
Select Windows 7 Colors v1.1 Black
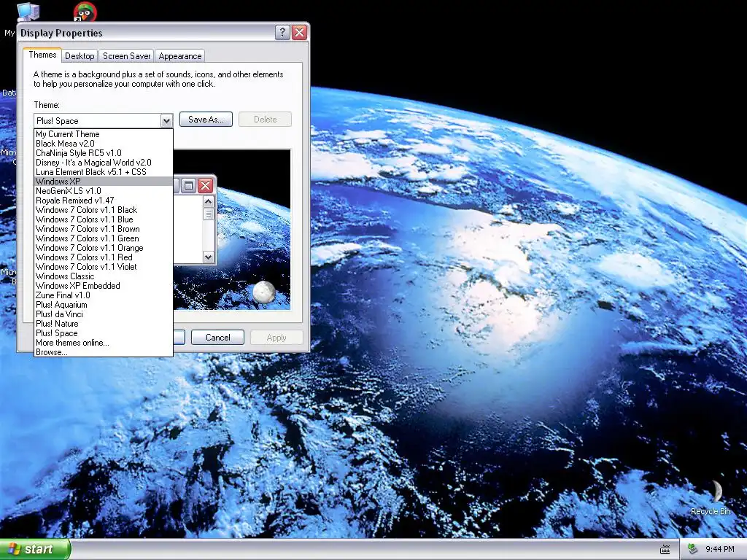(x=104, y=210)
